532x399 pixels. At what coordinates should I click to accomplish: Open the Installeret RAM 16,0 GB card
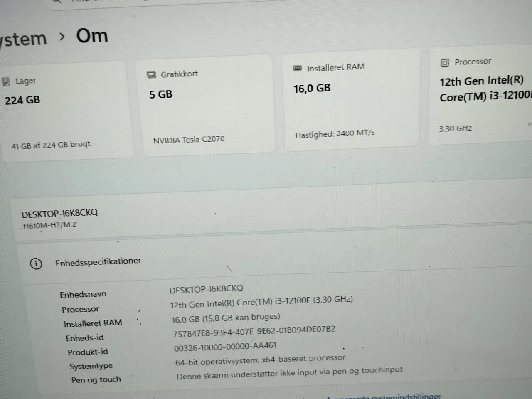[350, 100]
